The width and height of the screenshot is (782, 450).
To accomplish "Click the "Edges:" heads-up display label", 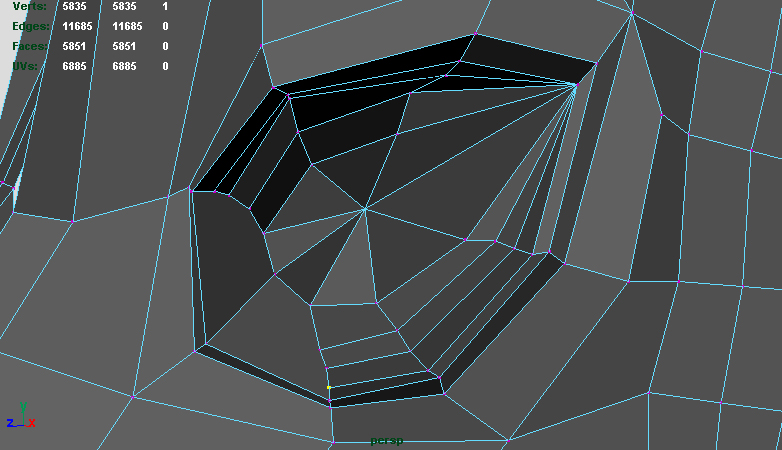I will (x=31, y=26).
